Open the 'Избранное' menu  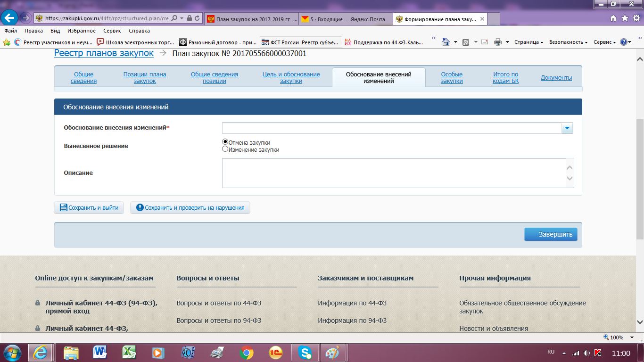81,31
